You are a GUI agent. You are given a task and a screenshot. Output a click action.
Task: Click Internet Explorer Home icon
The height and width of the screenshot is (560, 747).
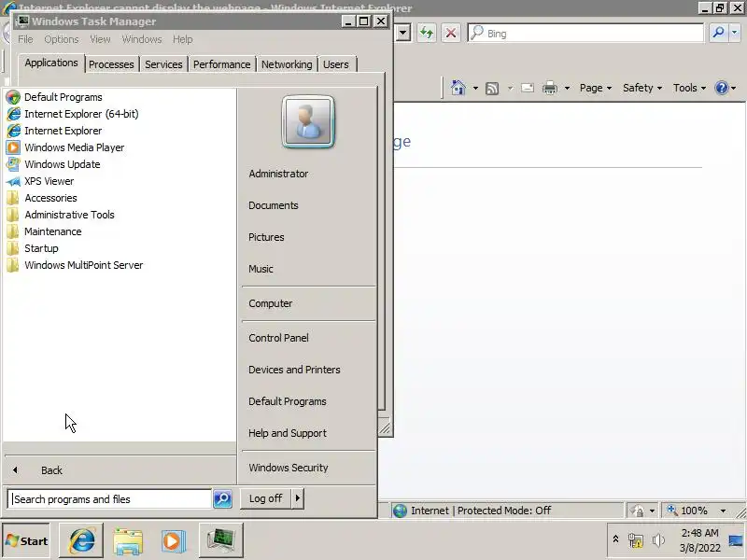click(458, 88)
